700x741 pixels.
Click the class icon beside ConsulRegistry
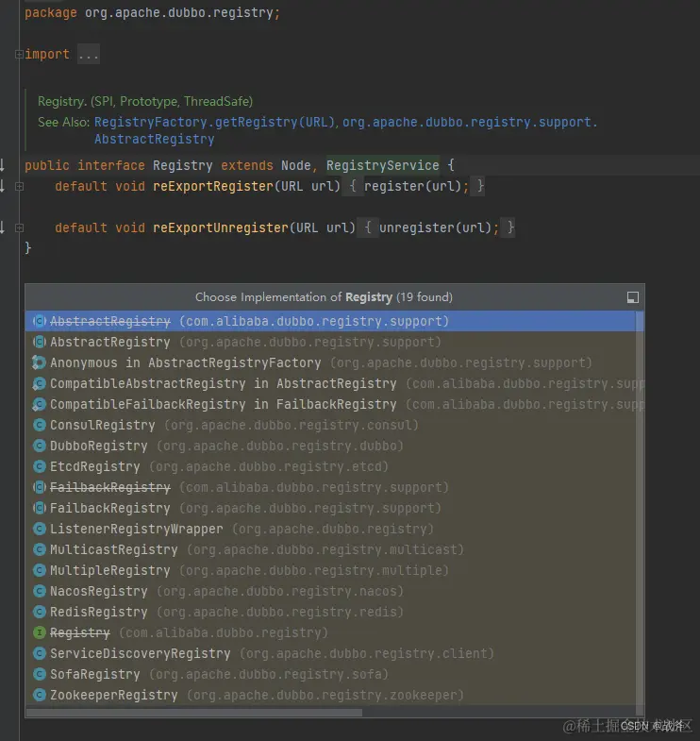[40, 425]
